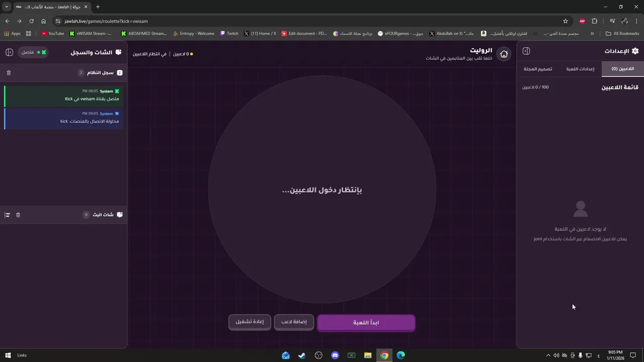This screenshot has width=644, height=362.
Task: Open the YouTube bookmark
Action: pos(52,34)
